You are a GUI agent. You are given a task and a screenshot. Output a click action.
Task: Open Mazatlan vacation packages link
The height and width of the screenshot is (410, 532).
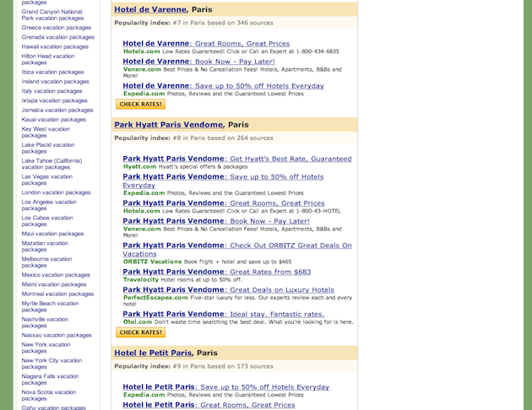pos(45,246)
